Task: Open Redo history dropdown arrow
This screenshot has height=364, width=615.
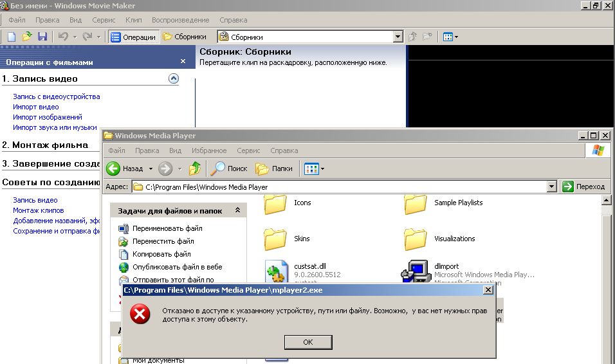Action: coord(98,37)
